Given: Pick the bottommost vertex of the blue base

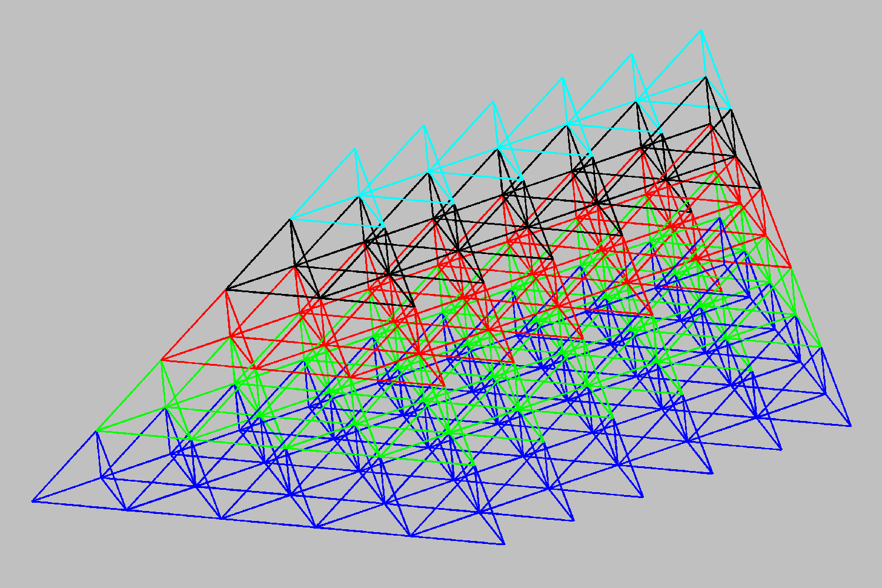Looking at the screenshot, I should click(x=505, y=544).
